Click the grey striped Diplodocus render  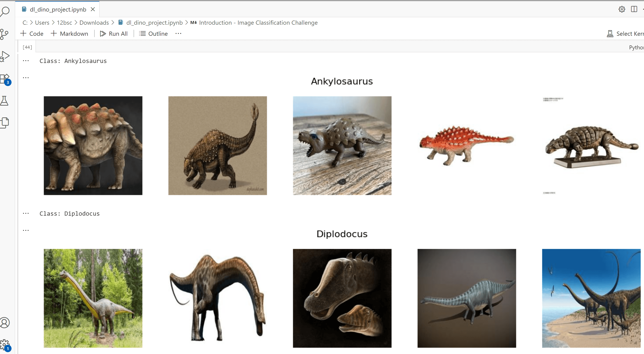(466, 298)
